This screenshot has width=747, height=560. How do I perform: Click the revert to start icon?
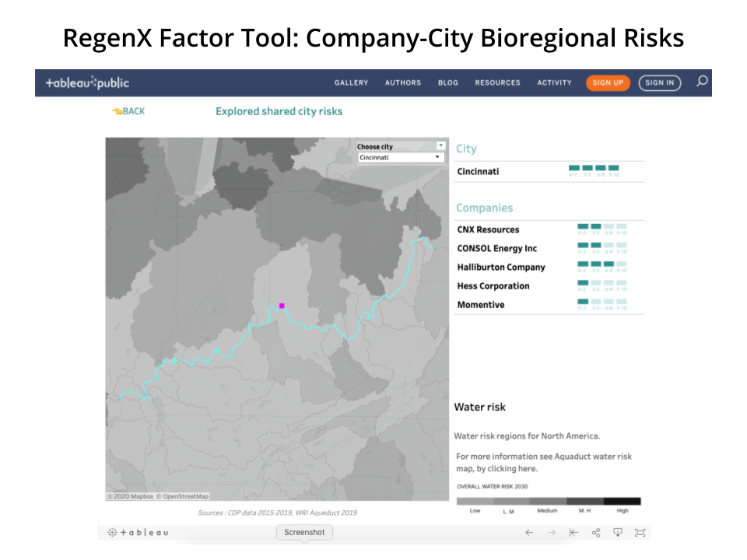coord(573,532)
